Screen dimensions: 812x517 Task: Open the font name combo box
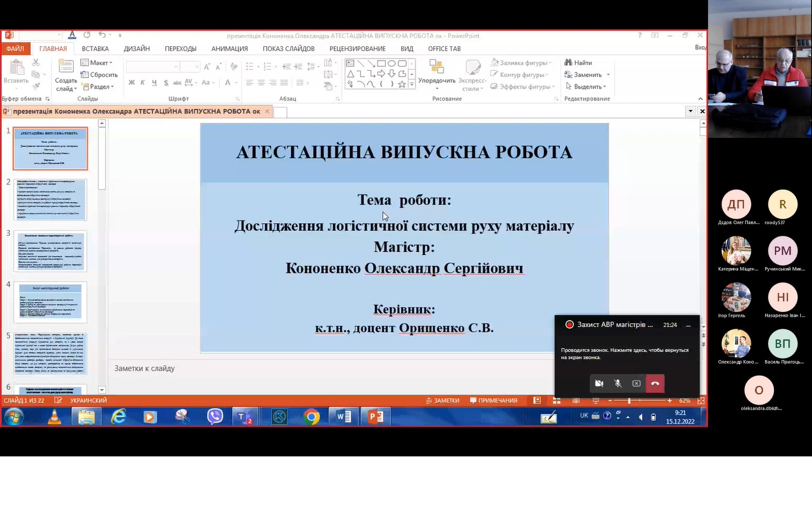(153, 67)
